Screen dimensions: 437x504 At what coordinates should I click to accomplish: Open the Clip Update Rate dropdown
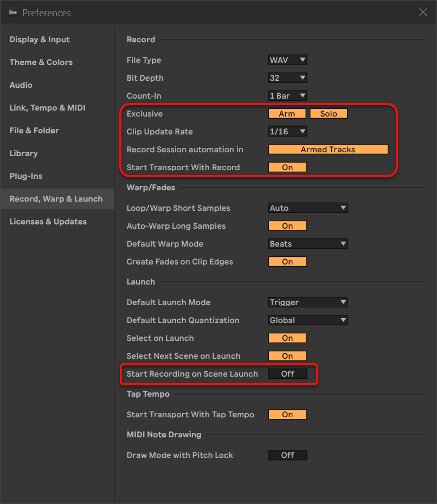pyautogui.click(x=287, y=132)
